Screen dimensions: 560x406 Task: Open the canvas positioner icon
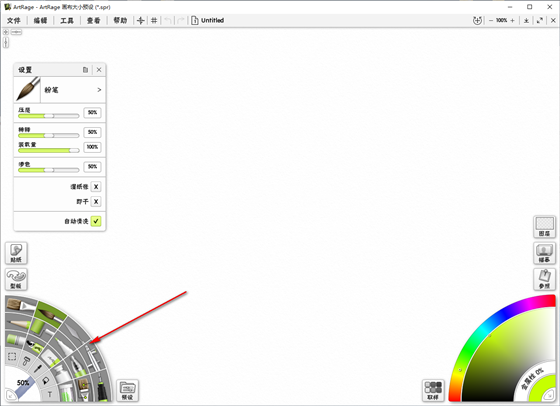tap(477, 20)
